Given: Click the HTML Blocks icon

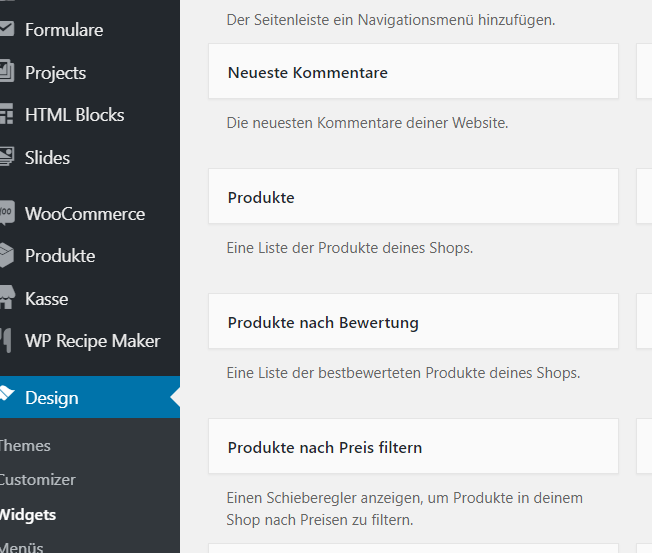Looking at the screenshot, I should click(x=6, y=115).
